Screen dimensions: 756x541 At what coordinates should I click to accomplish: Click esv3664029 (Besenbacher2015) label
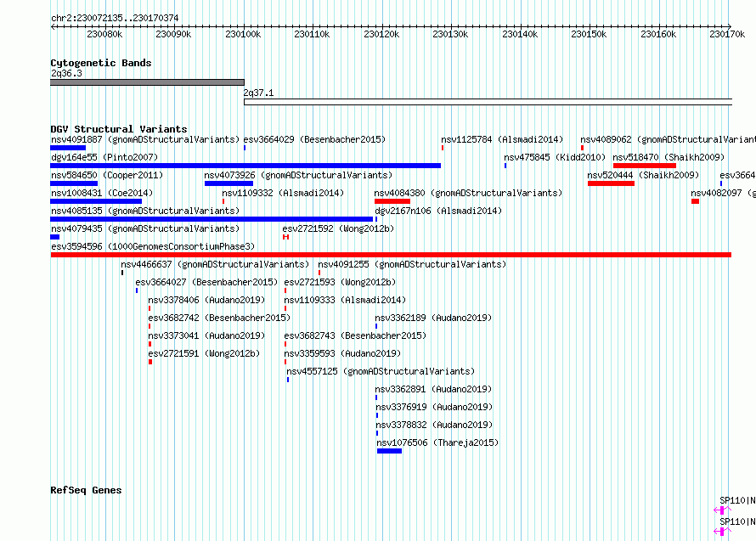pos(314,139)
